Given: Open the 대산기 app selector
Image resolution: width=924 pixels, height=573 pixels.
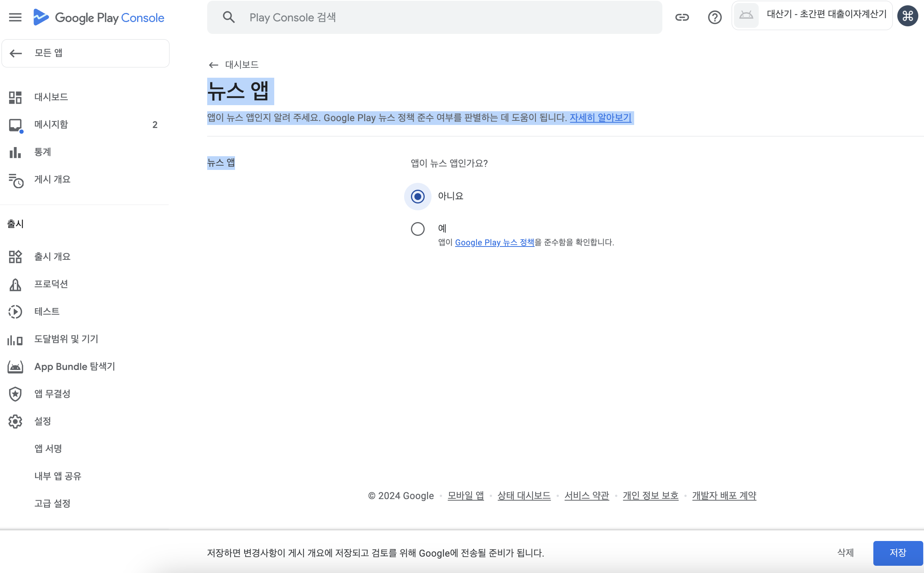Looking at the screenshot, I should point(812,15).
